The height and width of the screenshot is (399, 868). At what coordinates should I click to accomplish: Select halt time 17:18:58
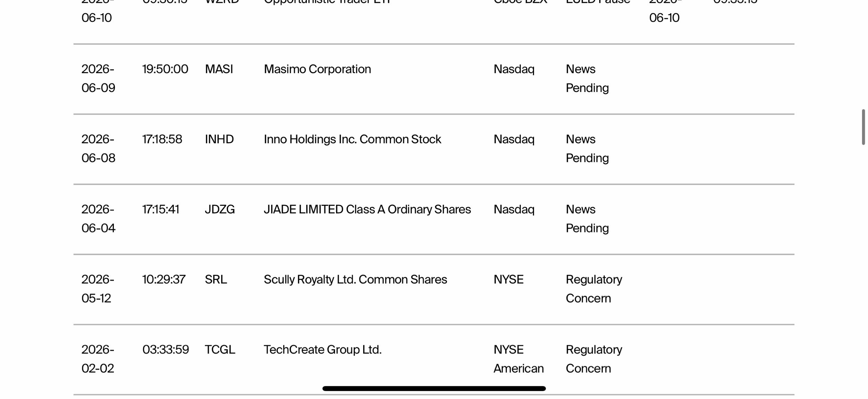162,139
